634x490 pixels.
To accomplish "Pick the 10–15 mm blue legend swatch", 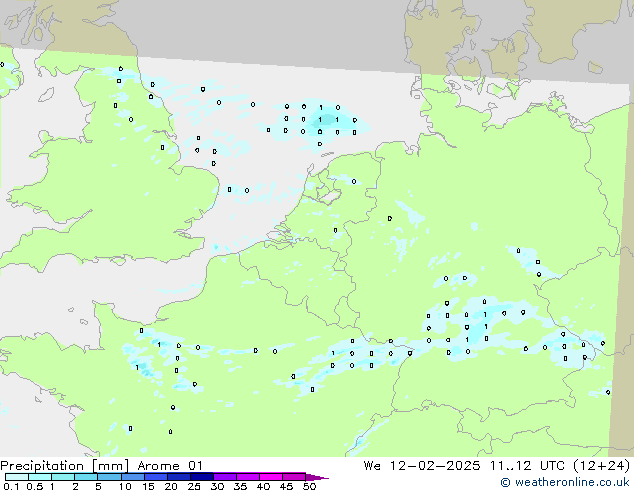I will point(133,477).
